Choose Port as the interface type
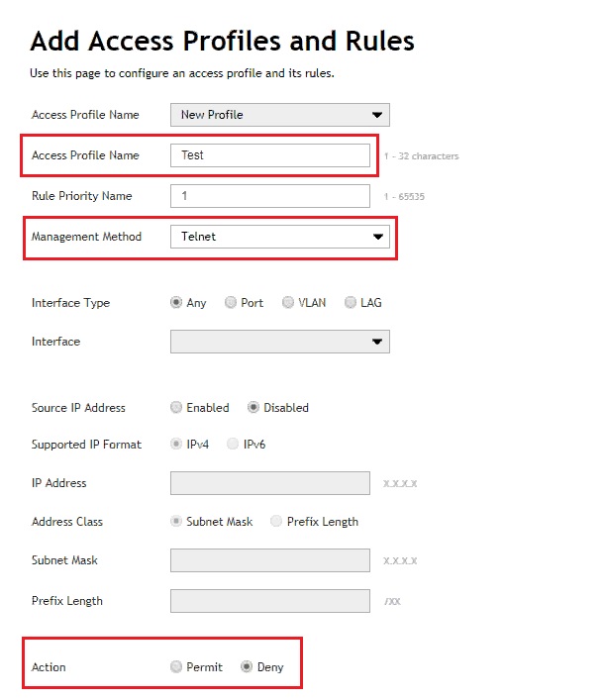The width and height of the screenshot is (606, 700). click(231, 303)
